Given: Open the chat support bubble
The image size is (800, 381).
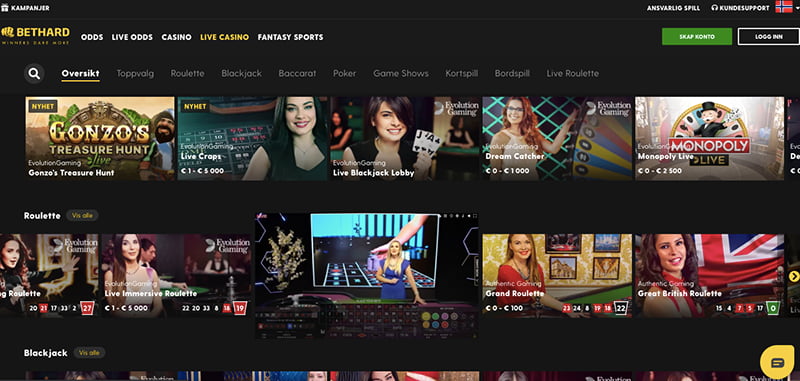Looking at the screenshot, I should pyautogui.click(x=778, y=362).
